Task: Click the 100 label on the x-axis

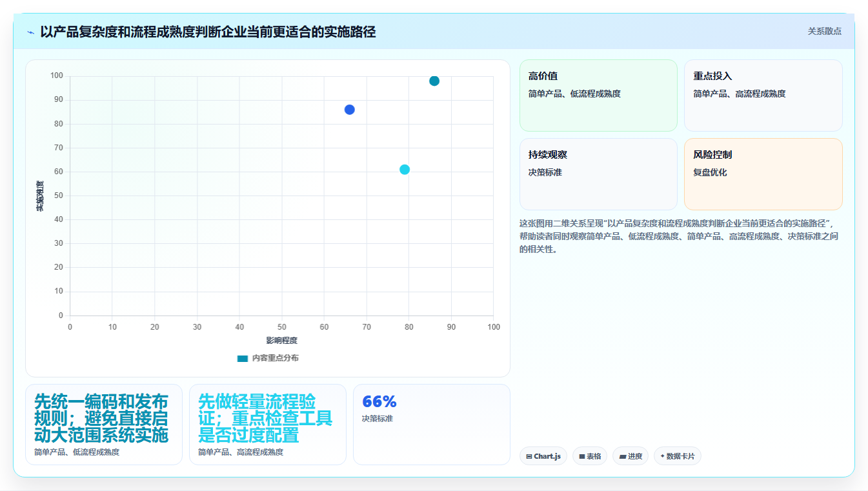Action: [x=494, y=327]
